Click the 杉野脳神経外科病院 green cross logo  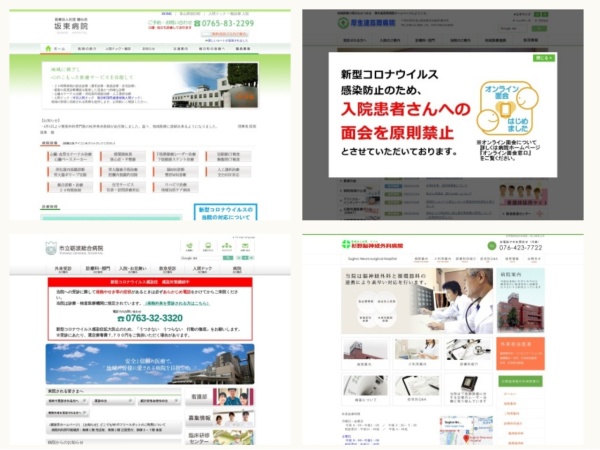(346, 244)
